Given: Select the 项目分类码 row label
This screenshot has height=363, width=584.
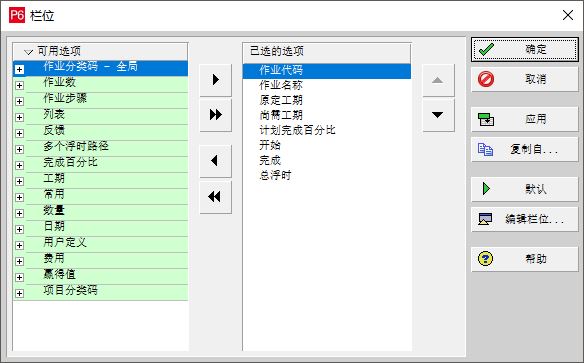Looking at the screenshot, I should (x=70, y=290).
